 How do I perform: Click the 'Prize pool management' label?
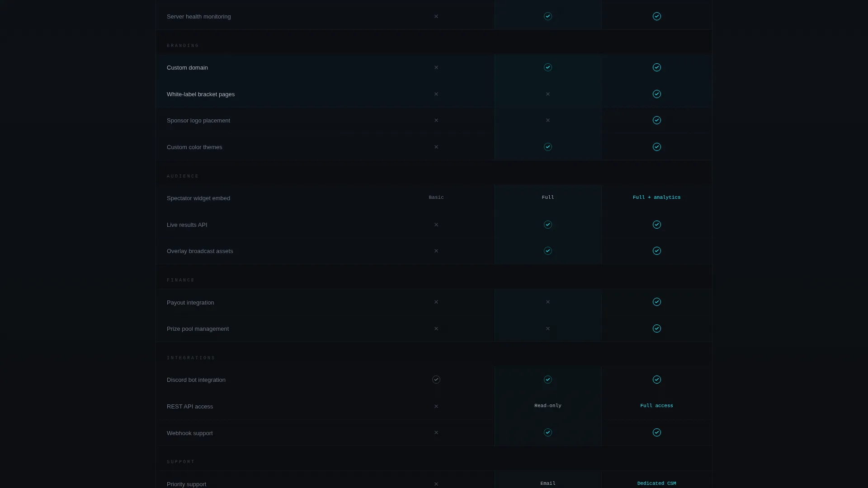click(x=198, y=329)
